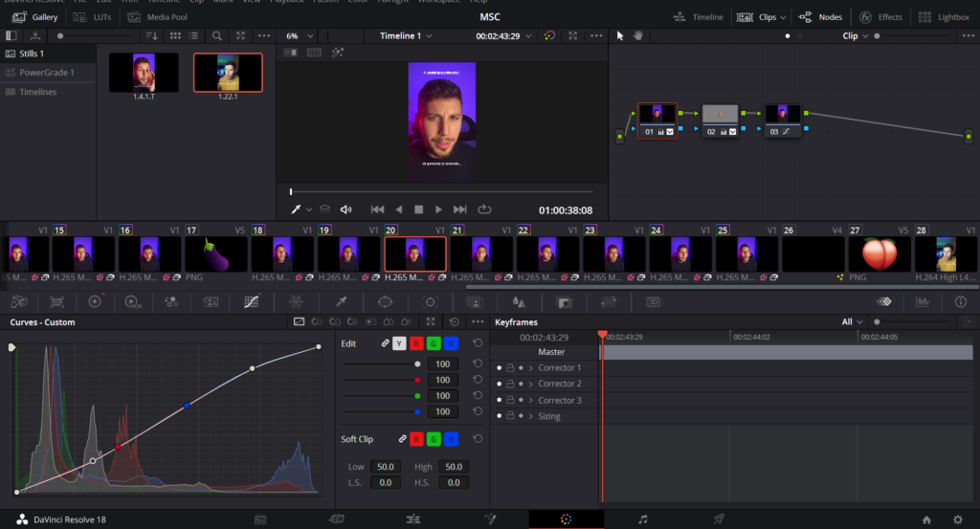Toggle the Nodes panel

(x=820, y=17)
